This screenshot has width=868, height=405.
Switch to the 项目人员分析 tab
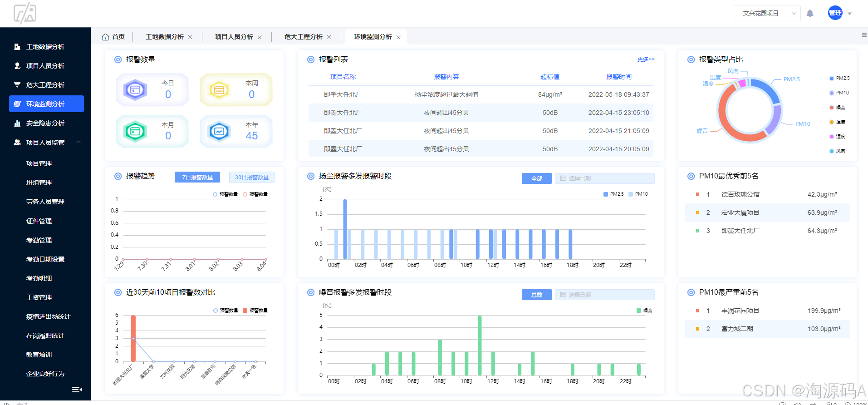[234, 37]
